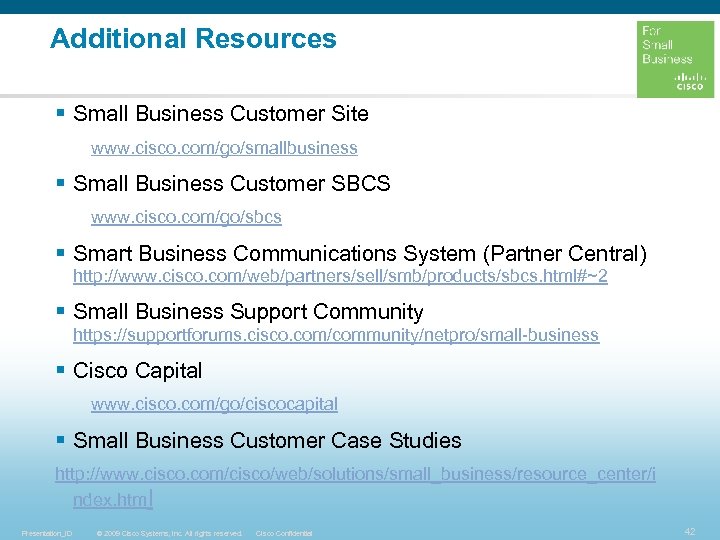Viewport: 720px width, 540px height.
Task: Click the Small Business Customer Site heading
Action: point(220,113)
